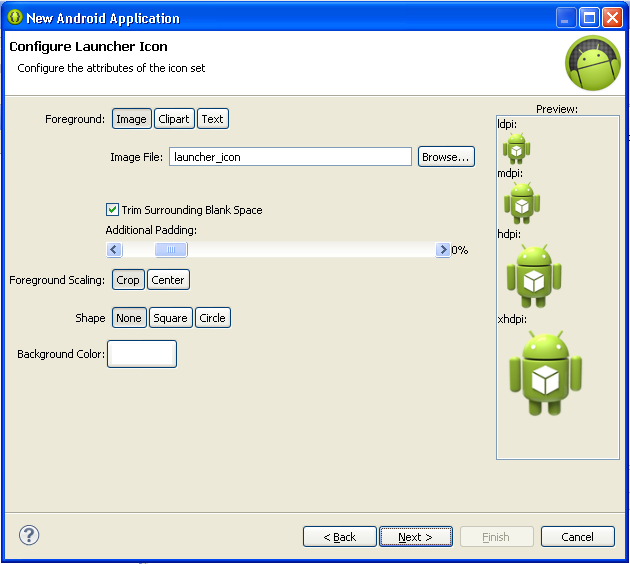Viewport: 630px width, 564px height.
Task: Click the 'Configure Launcher Icon' heading
Action: [88, 47]
